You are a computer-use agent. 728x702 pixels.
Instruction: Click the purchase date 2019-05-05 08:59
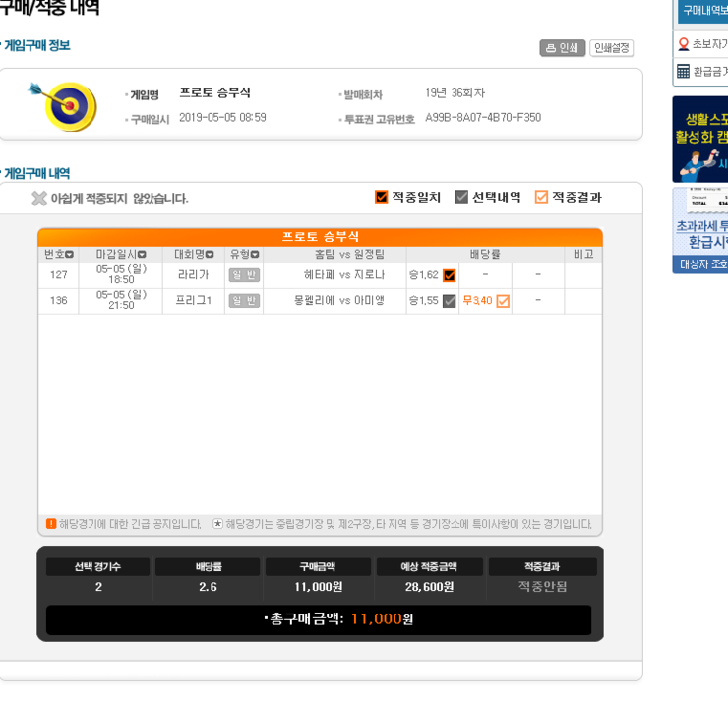(x=222, y=118)
